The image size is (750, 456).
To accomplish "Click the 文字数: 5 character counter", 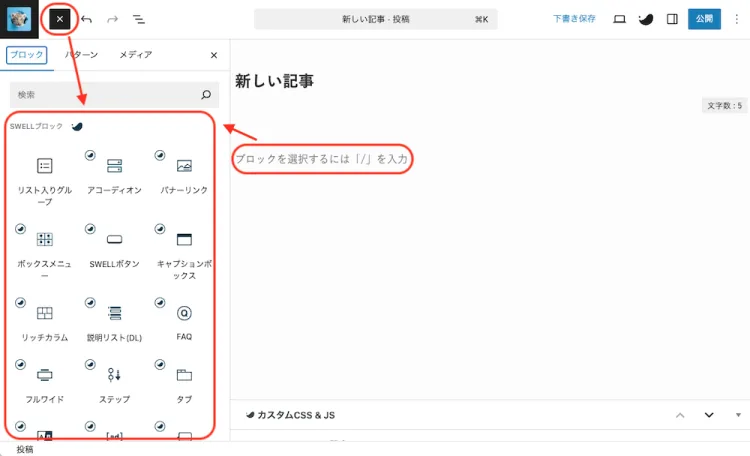I will pos(725,106).
